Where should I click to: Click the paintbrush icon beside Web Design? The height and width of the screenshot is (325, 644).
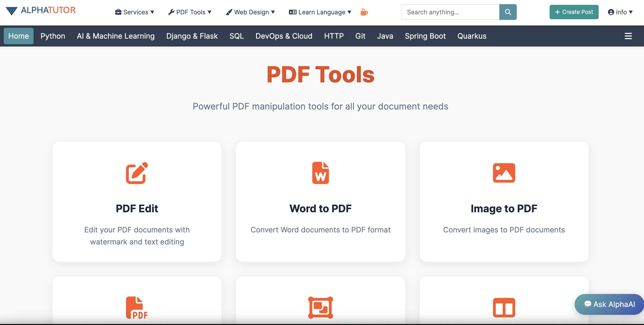pos(229,12)
